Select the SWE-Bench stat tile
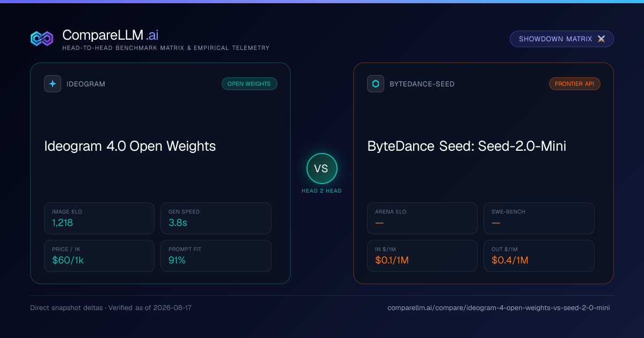Image resolution: width=644 pixels, height=338 pixels. click(539, 218)
